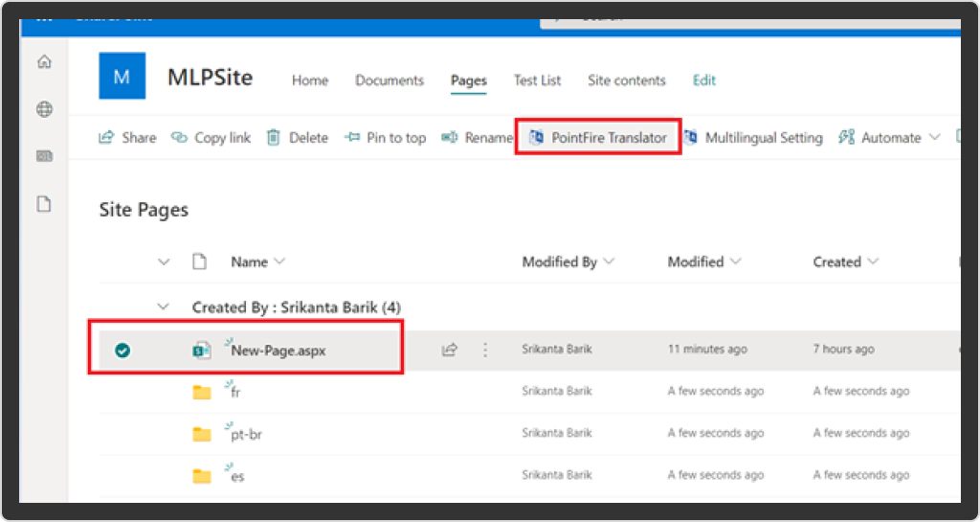The width and height of the screenshot is (980, 522).
Task: Open the news icon in left rail
Action: coord(44,157)
